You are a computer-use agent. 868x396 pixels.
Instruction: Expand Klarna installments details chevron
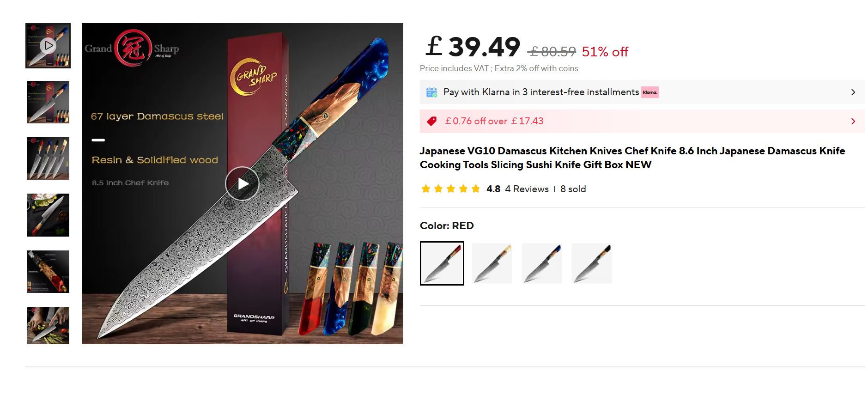click(x=853, y=92)
